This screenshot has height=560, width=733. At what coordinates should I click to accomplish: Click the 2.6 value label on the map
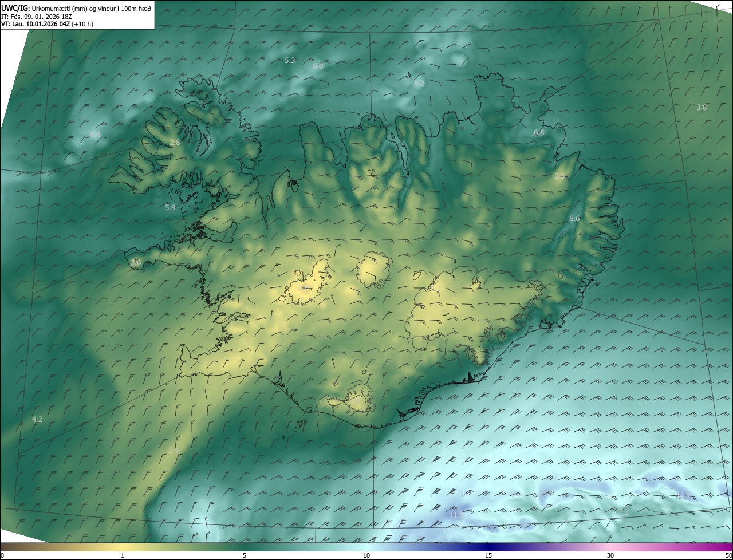(x=136, y=262)
